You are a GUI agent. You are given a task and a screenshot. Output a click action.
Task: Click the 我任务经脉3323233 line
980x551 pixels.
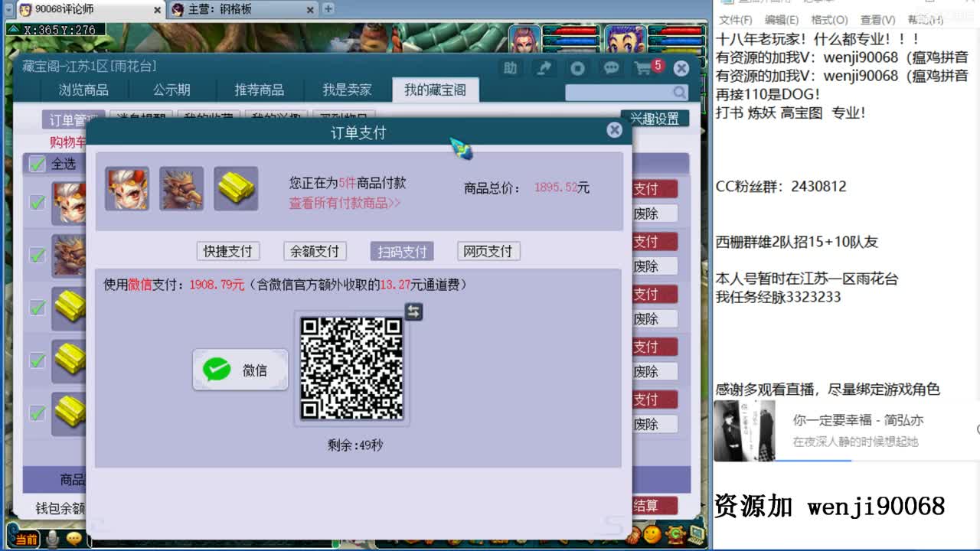778,297
